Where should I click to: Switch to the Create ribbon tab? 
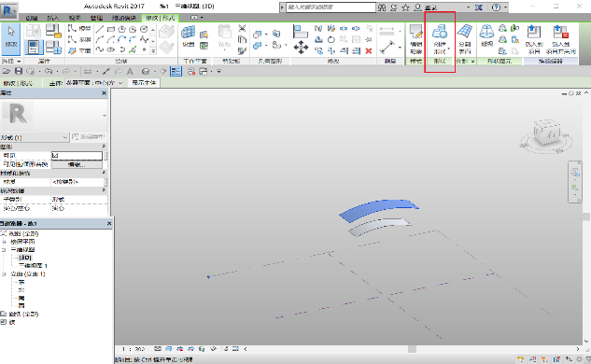32,18
